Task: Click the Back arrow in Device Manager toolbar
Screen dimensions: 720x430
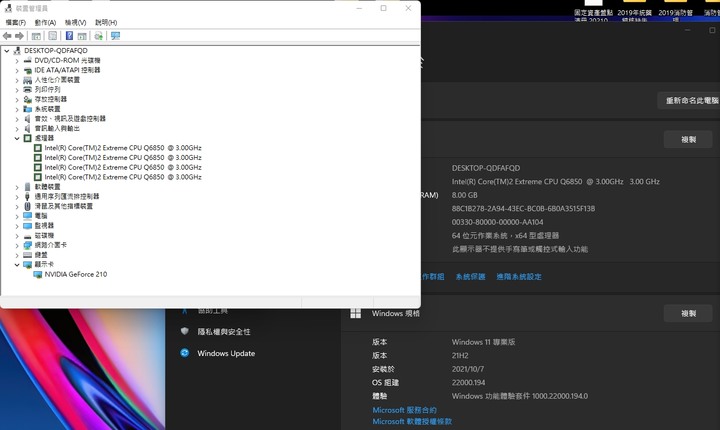Action: [x=7, y=36]
